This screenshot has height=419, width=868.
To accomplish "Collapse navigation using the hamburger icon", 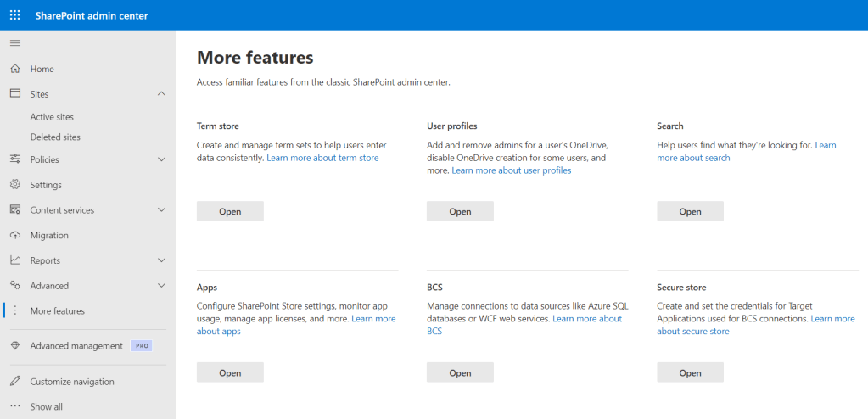I will 14,43.
